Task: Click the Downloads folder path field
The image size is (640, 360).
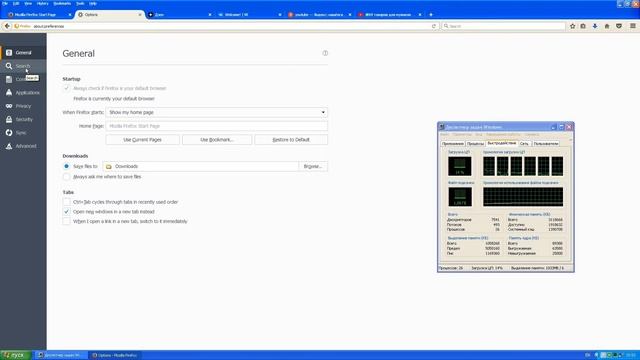Action: [x=201, y=167]
